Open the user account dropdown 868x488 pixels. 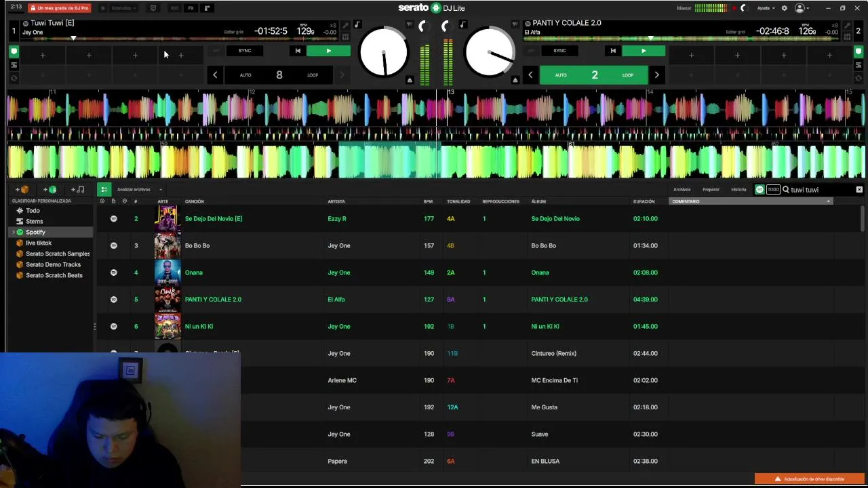tap(803, 8)
